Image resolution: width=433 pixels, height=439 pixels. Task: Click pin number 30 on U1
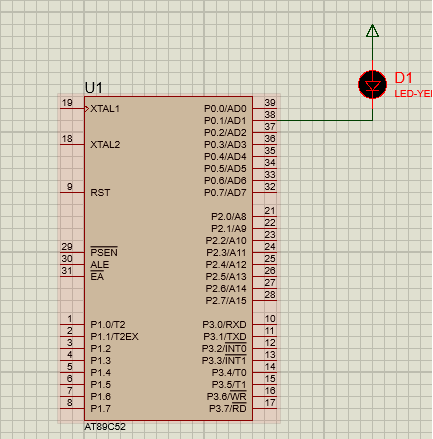pos(67,259)
